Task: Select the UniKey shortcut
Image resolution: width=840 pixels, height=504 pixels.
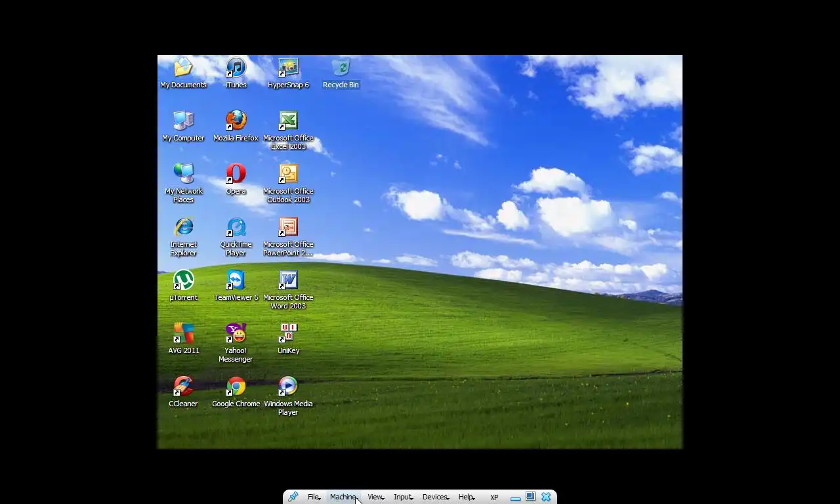Action: pyautogui.click(x=288, y=339)
